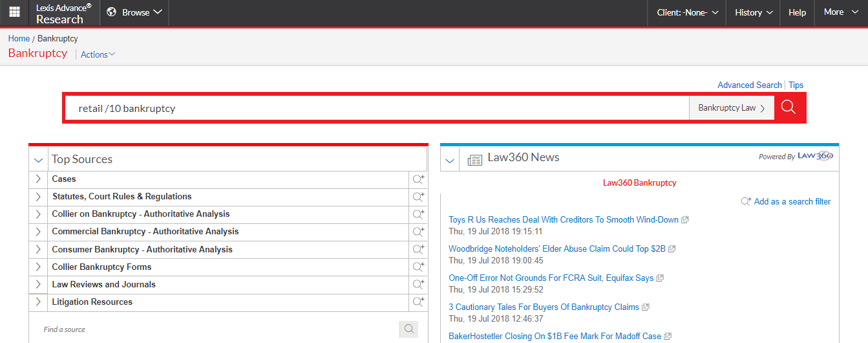Screen dimensions: 868x343
Task: Click timestamp Thu, 19 Jul 2018 15:29:52
Action: pyautogui.click(x=496, y=289)
